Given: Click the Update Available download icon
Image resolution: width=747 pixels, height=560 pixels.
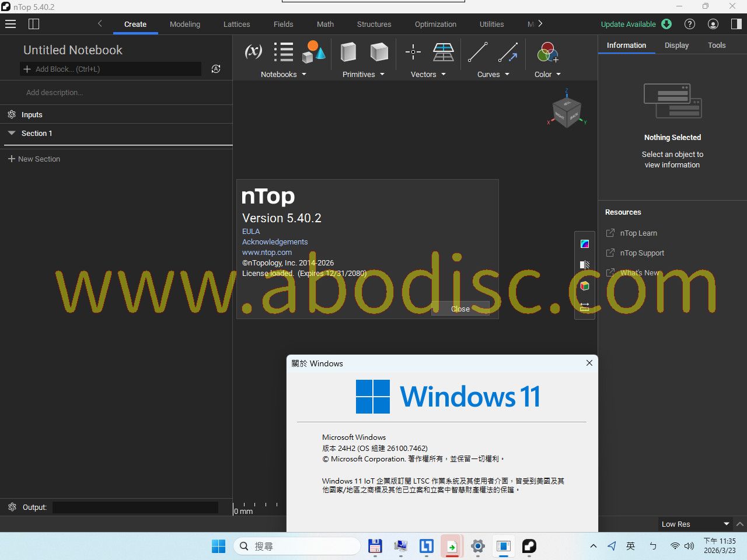Looking at the screenshot, I should click(666, 24).
